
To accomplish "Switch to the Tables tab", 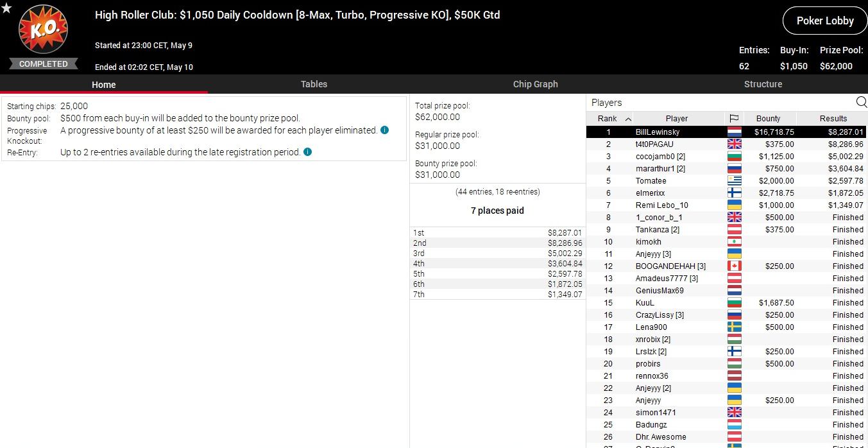I will click(x=314, y=84).
